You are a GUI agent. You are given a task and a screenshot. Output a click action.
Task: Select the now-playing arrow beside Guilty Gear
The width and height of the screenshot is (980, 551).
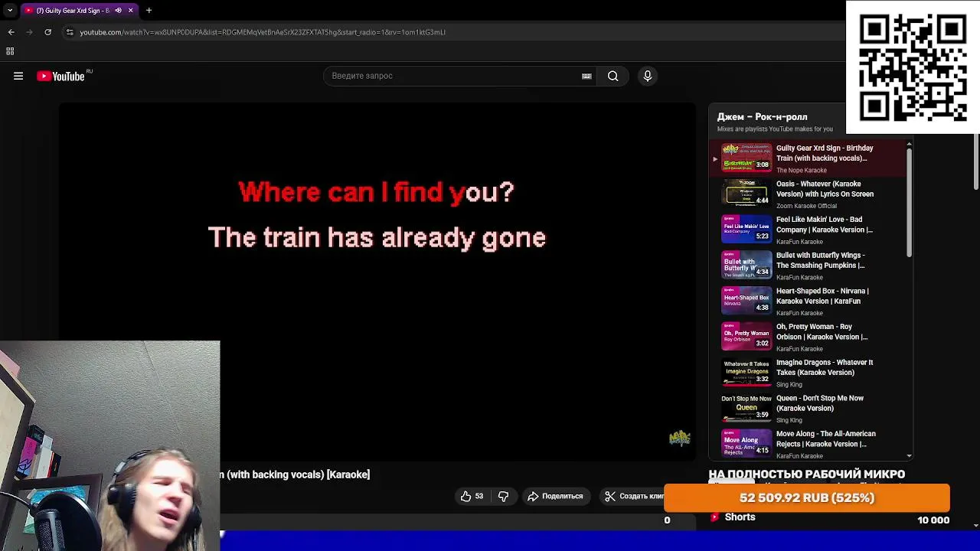click(x=715, y=159)
